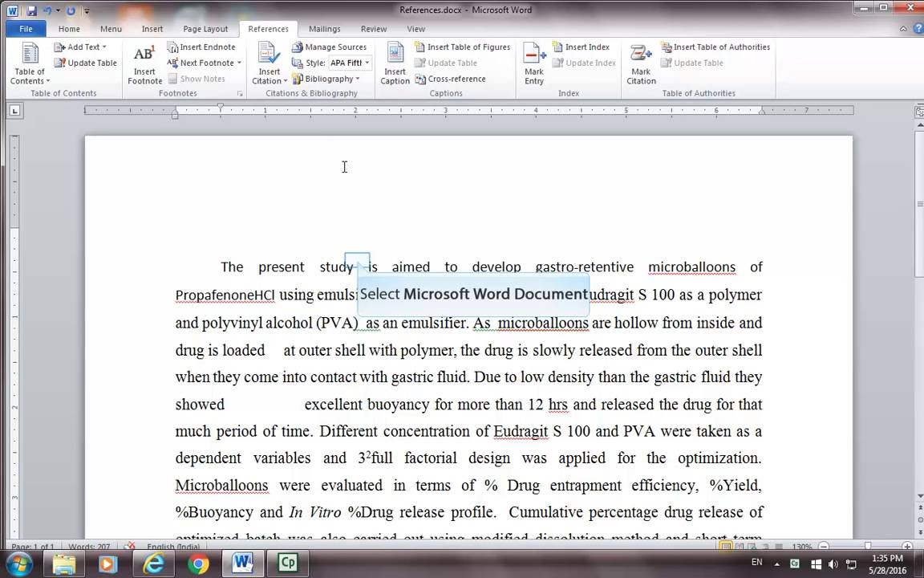
Task: Switch to the Menu tab
Action: pos(111,29)
